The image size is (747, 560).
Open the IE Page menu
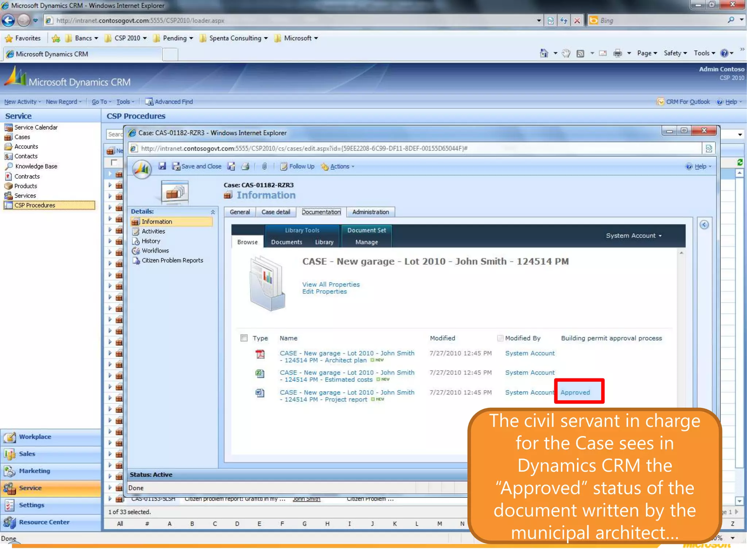click(647, 53)
